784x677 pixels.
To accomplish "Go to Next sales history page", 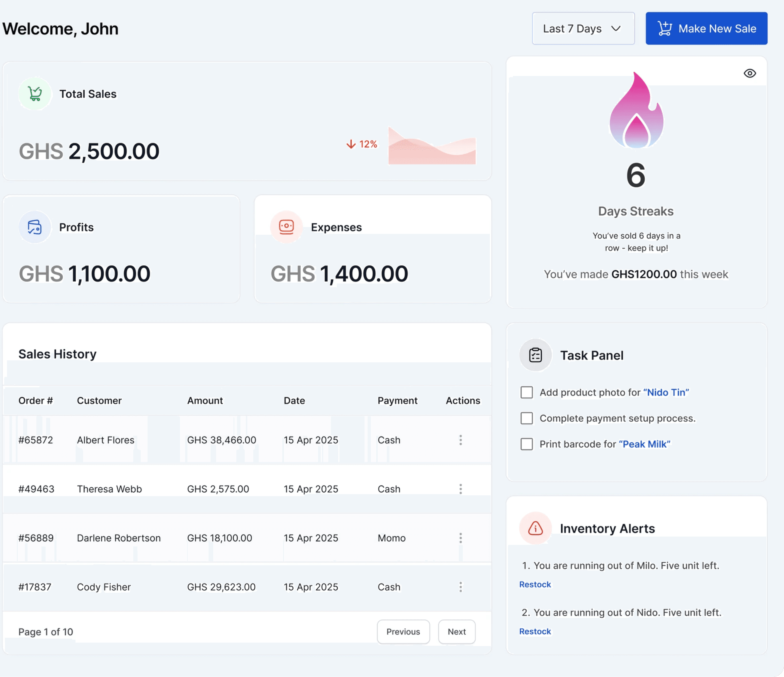I will [x=456, y=632].
